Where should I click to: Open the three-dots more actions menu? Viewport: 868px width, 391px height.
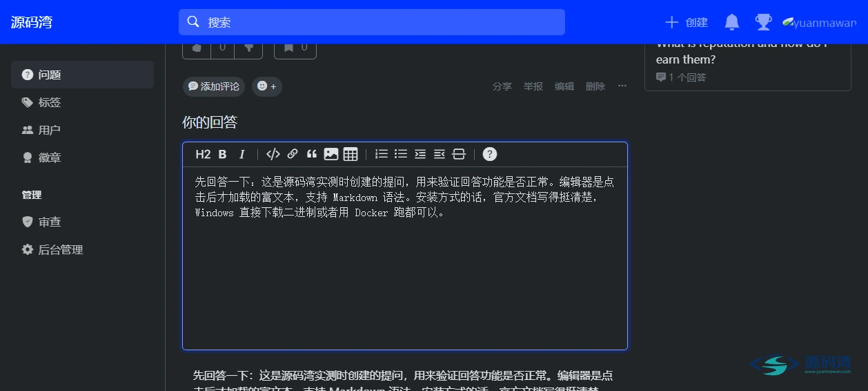(622, 86)
